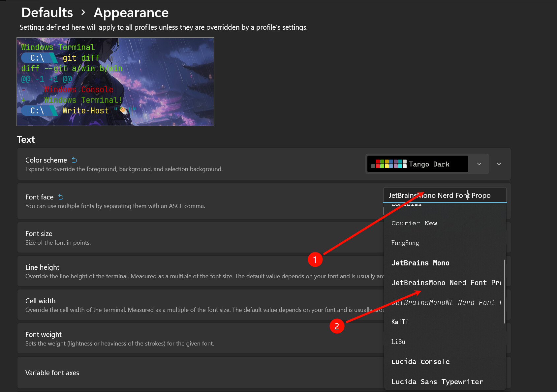This screenshot has height=392, width=557.
Task: Choose the JetBrainsMonoNL Nerd Font item
Action: tap(445, 302)
